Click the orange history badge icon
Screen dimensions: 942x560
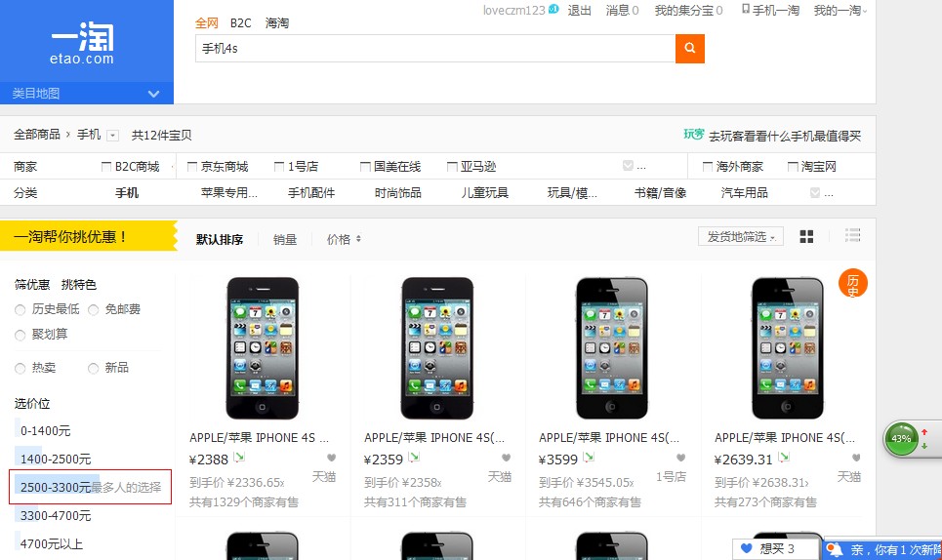pyautogui.click(x=852, y=284)
